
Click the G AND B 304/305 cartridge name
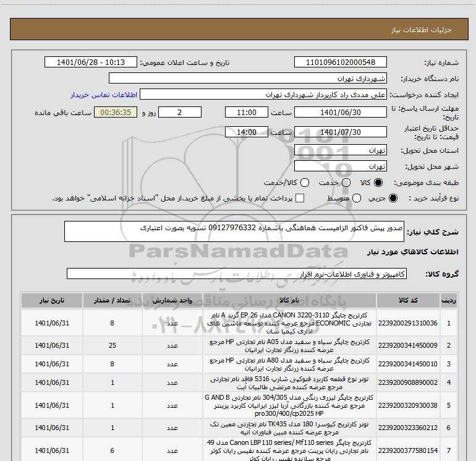point(289,405)
